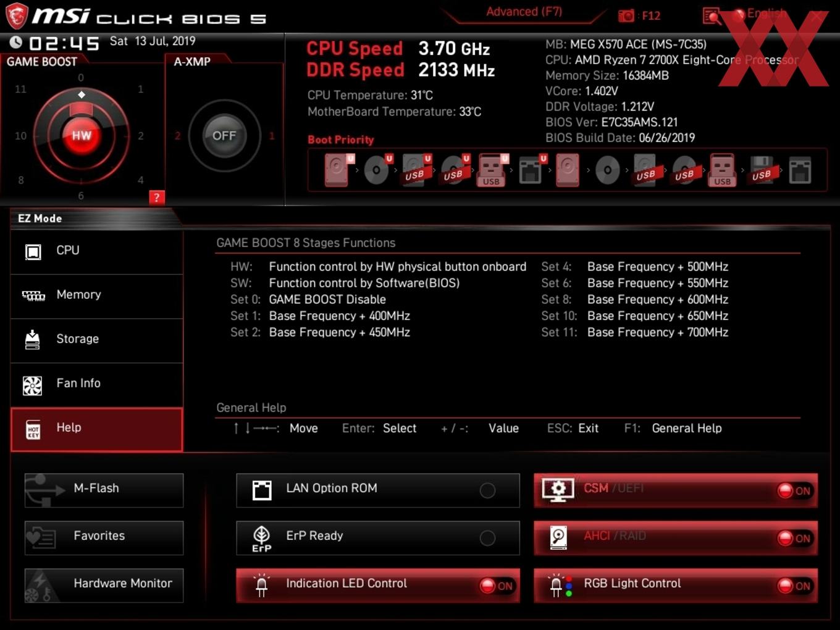Open Hardware Monitor
The height and width of the screenshot is (630, 840).
pyautogui.click(x=104, y=585)
